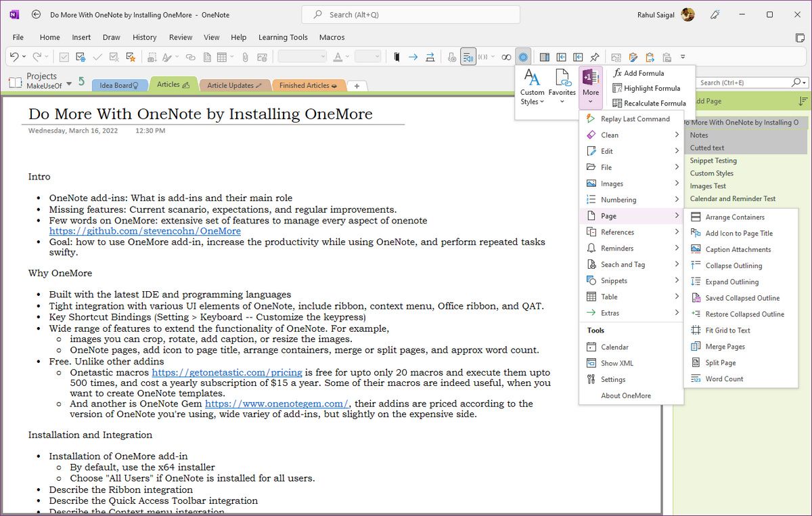
Task: Click the More button with OneNote icon
Action: point(591,87)
